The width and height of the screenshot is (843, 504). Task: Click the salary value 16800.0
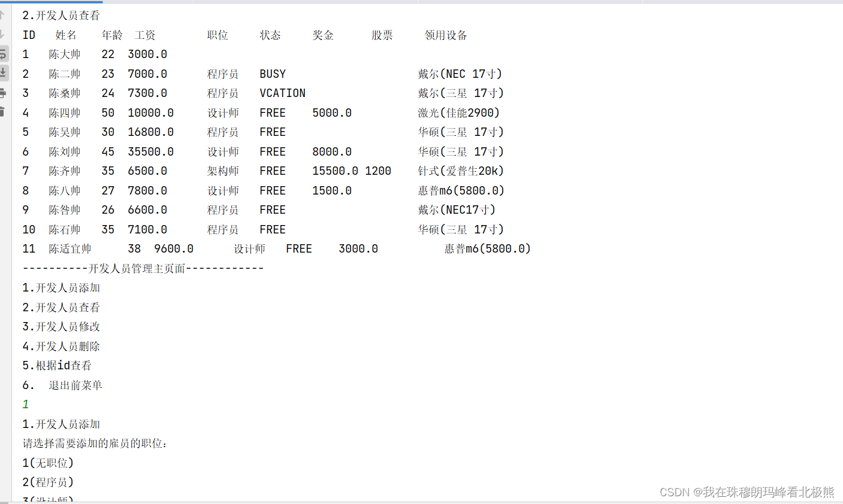click(151, 132)
